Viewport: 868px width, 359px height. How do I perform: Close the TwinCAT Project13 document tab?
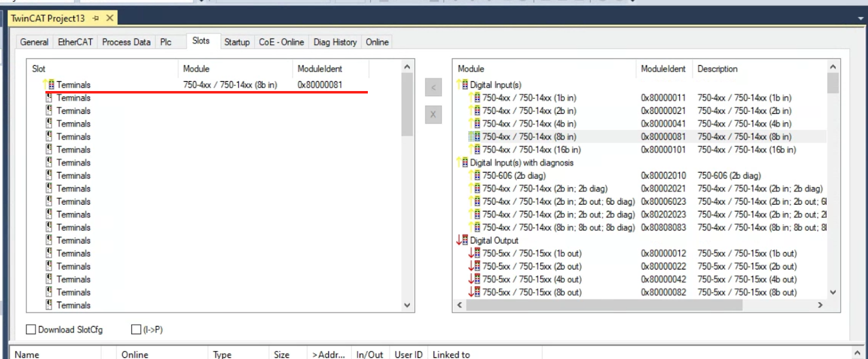click(110, 18)
